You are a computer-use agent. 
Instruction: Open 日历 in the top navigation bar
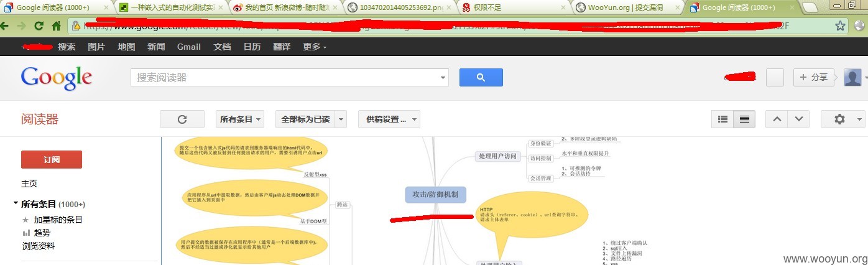[x=252, y=47]
